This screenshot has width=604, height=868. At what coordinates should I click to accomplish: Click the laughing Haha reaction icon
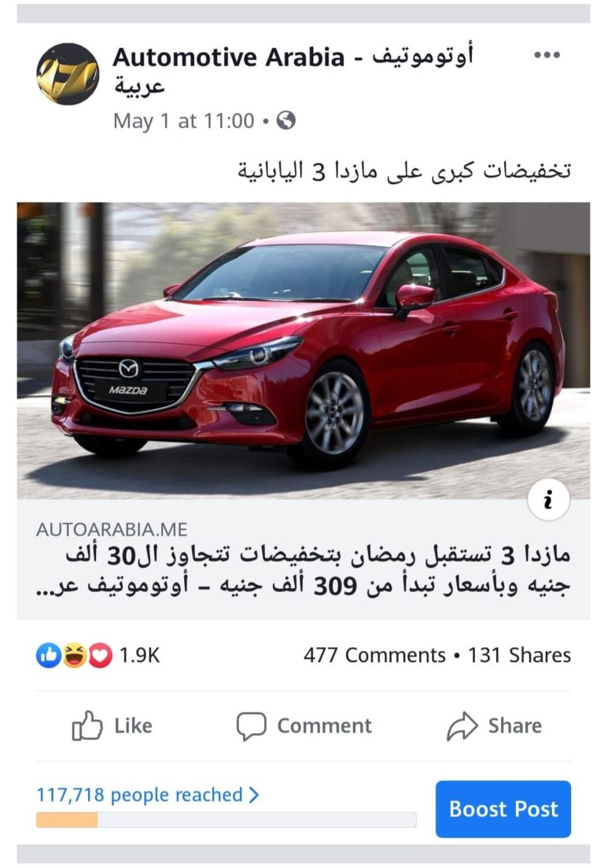(75, 656)
